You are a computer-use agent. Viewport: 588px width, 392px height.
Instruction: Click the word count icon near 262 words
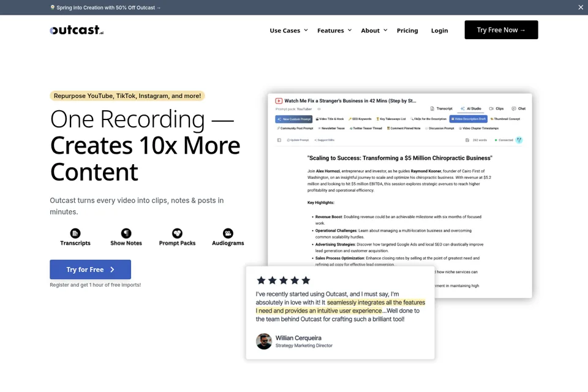point(467,140)
